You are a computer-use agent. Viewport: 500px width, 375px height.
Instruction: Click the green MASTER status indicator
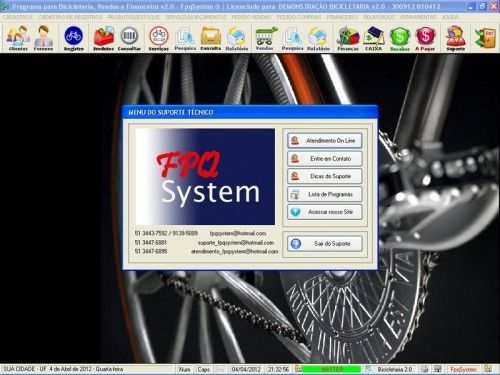[x=332, y=369]
